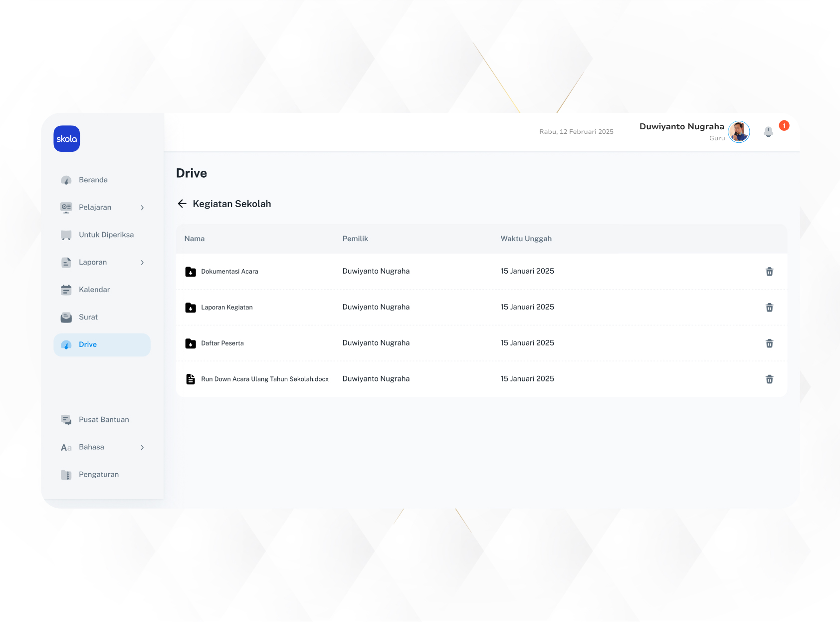This screenshot has width=840, height=622.
Task: Expand the Pelajaran submenu chevron
Action: pyautogui.click(x=142, y=208)
